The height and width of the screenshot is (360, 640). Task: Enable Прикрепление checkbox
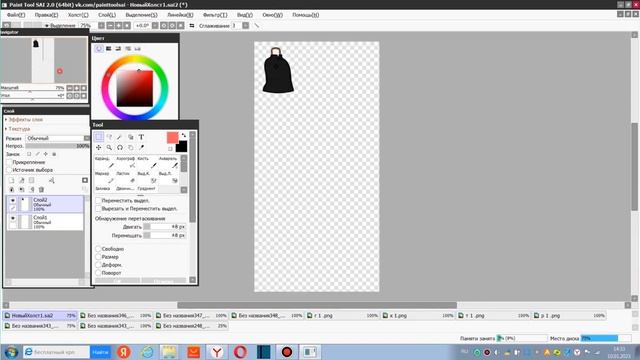[9, 162]
